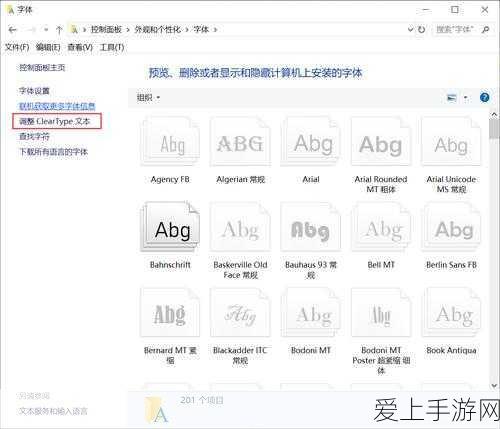Image resolution: width=500 pixels, height=429 pixels.
Task: Click the 201 个项目 status text
Action: click(202, 400)
